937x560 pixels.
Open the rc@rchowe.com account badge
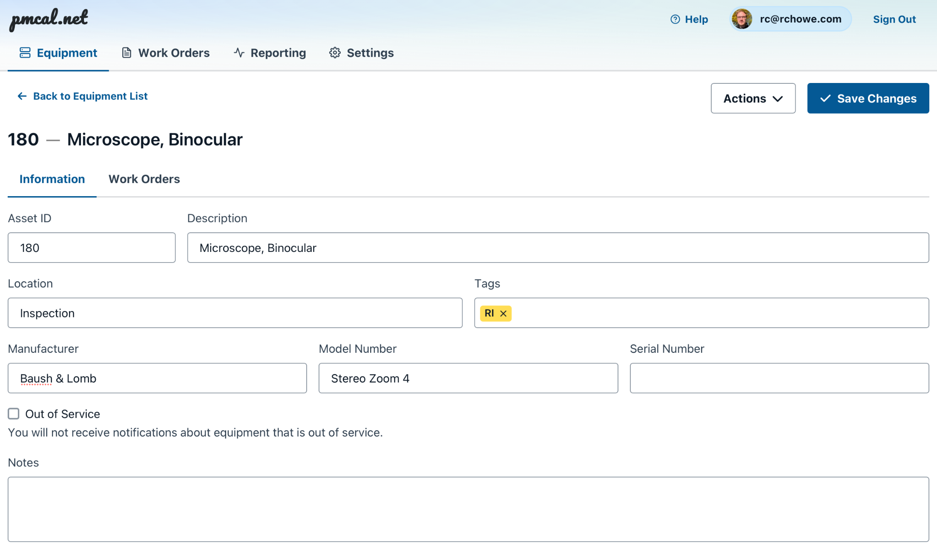click(800, 19)
